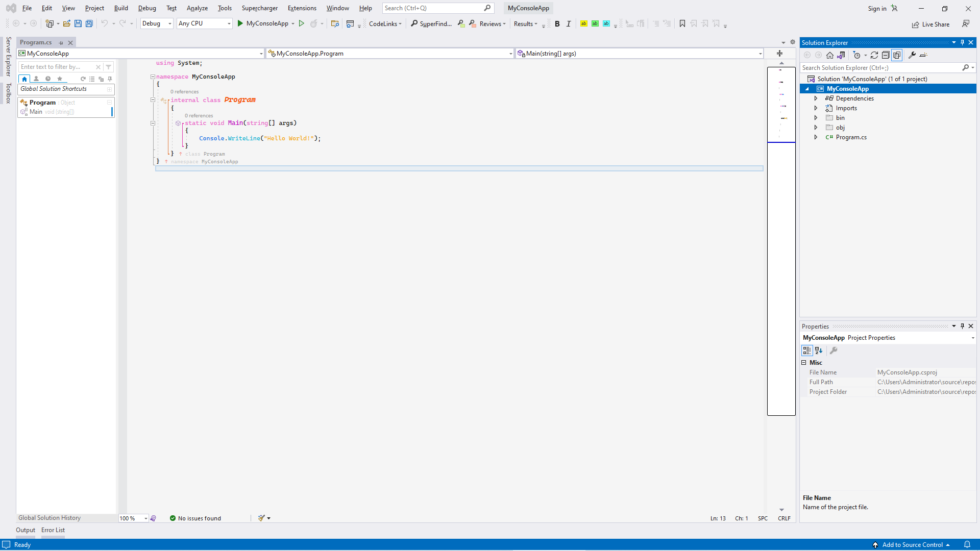Toggle Show All Files in Solution Explorer
This screenshot has height=551, width=980.
tap(897, 55)
